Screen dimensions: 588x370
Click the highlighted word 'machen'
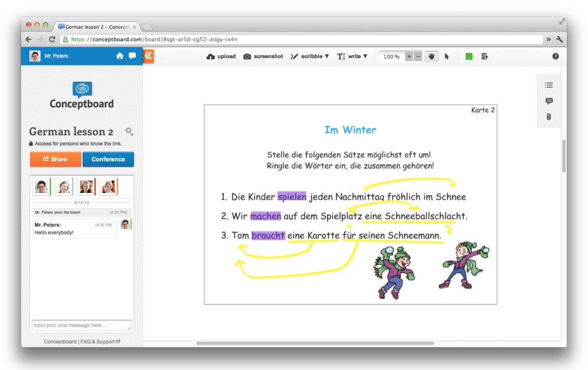[x=265, y=216]
